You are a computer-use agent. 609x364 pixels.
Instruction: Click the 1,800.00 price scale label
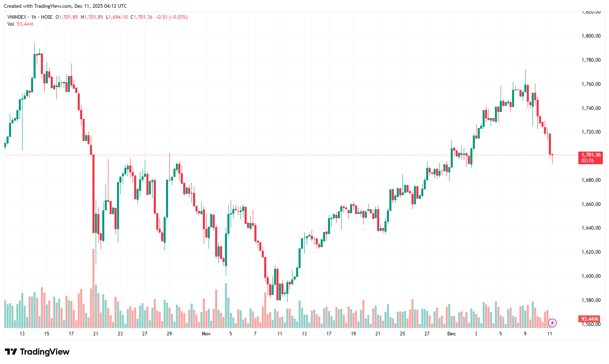tap(591, 36)
